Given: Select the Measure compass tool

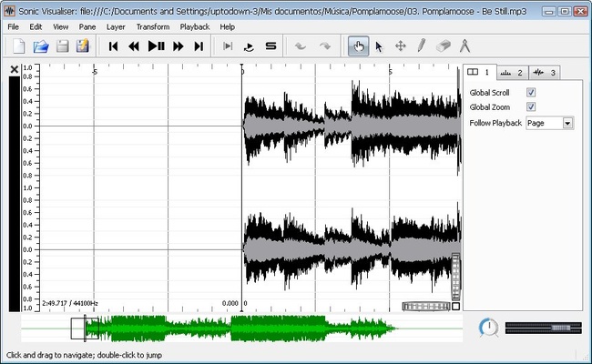Looking at the screenshot, I should click(x=464, y=46).
